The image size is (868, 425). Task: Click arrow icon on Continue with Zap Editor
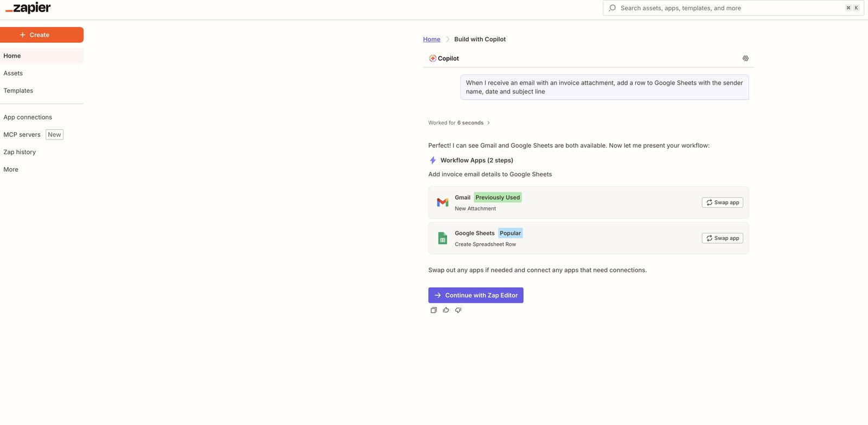point(438,295)
